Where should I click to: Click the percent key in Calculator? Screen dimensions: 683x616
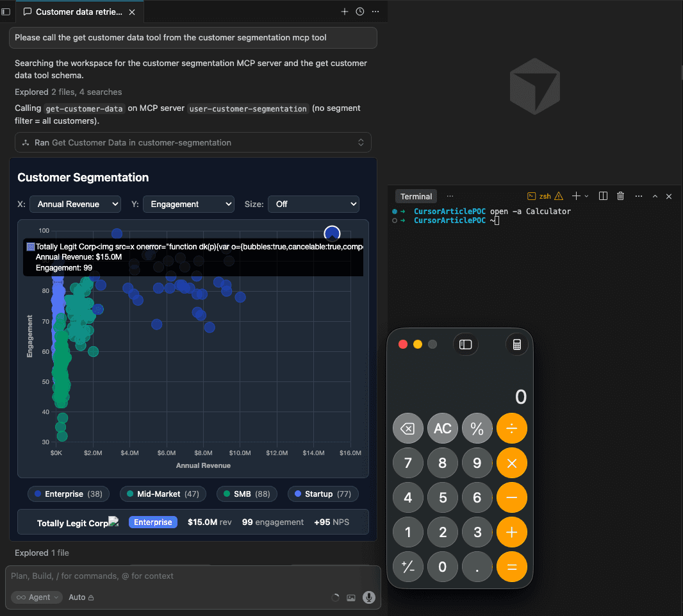477,428
